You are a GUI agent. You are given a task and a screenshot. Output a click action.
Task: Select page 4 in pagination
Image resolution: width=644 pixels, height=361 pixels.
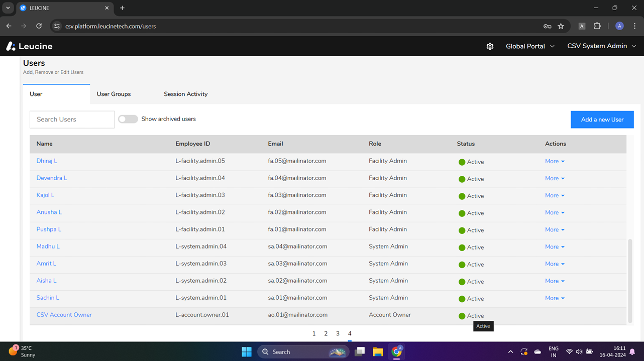coord(350,333)
